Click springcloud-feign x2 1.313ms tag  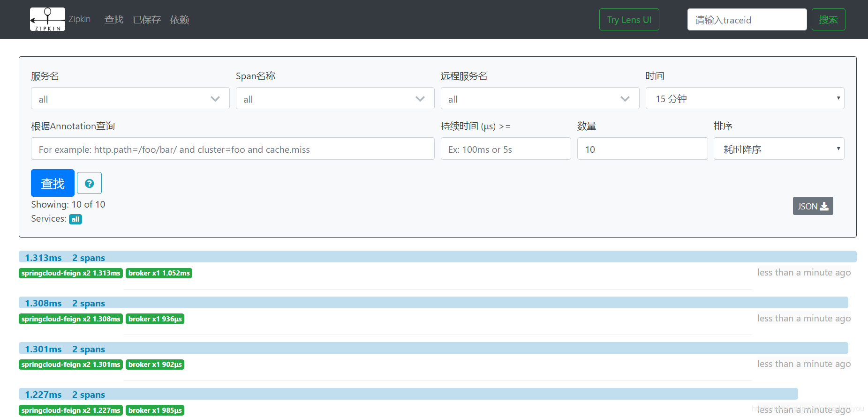[71, 273]
